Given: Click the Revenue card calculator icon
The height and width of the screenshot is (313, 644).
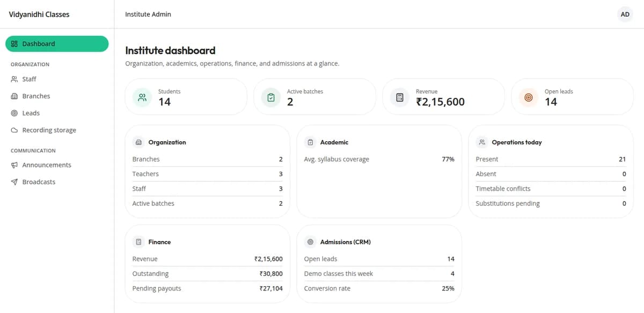Looking at the screenshot, I should 400,98.
